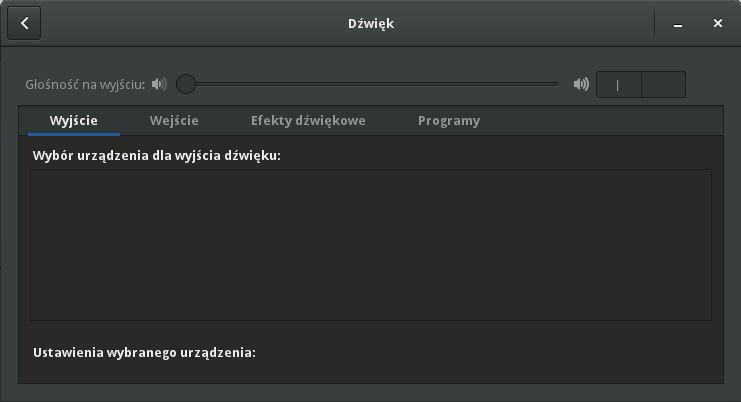The height and width of the screenshot is (402, 741).
Task: Open the Efekty dźwiękowe tab
Action: tap(308, 121)
